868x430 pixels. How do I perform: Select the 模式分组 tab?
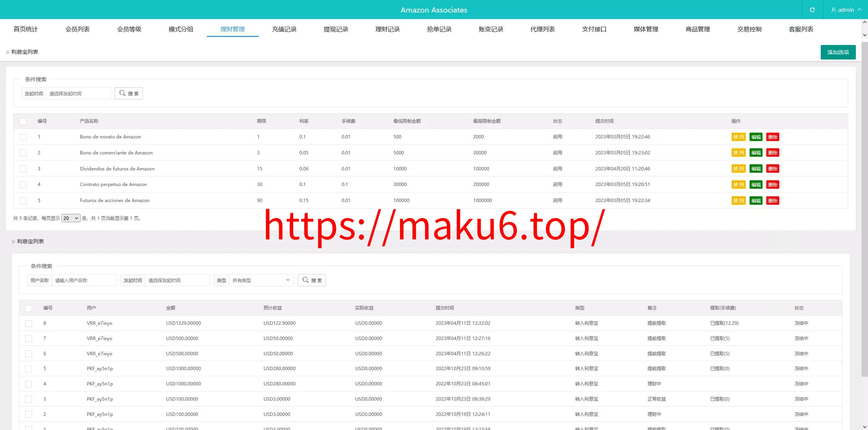181,29
